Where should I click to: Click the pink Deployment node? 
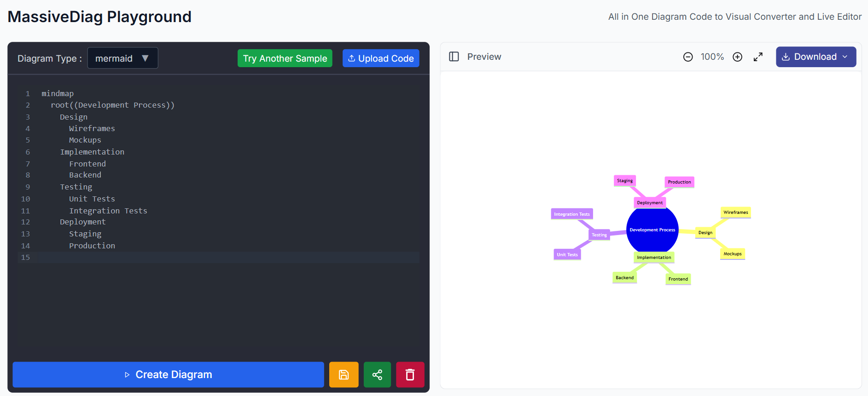pos(650,203)
